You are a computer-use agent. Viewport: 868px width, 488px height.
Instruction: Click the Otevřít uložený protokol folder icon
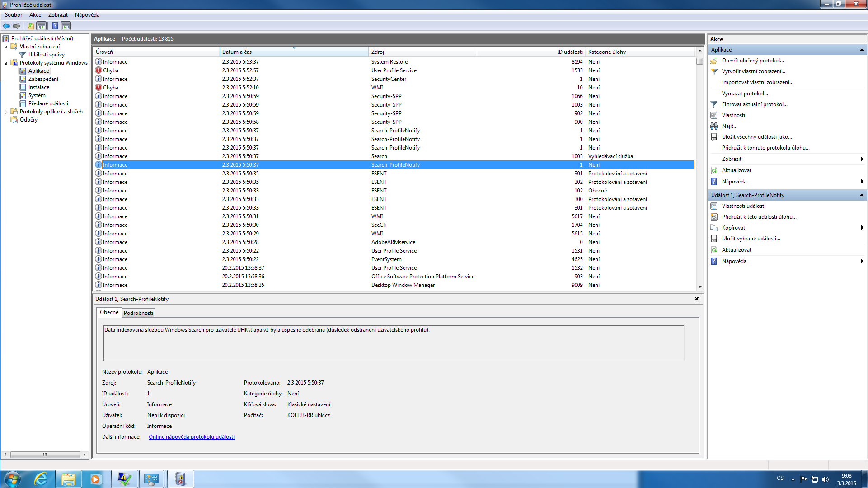tap(714, 61)
